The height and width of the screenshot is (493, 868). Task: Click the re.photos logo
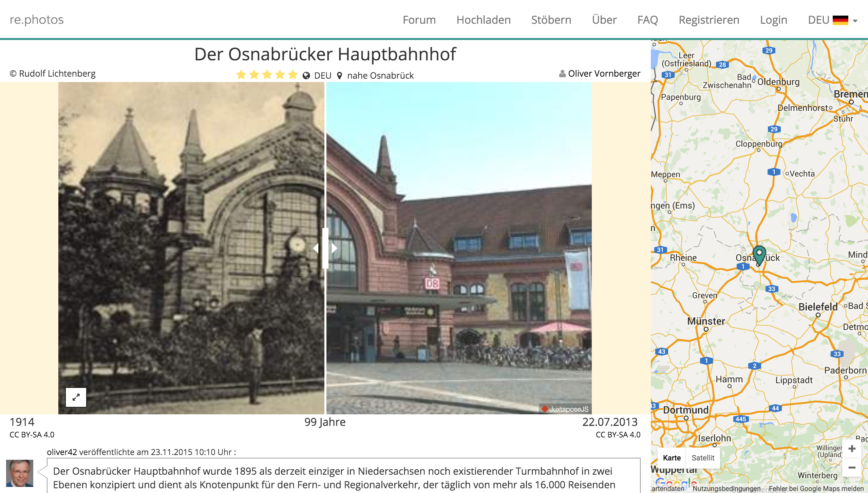pyautogui.click(x=37, y=20)
